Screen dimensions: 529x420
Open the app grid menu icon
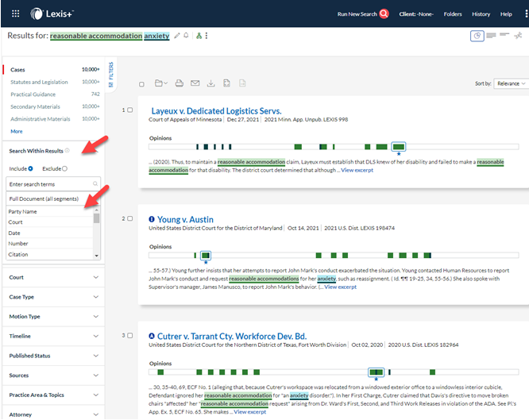[16, 13]
